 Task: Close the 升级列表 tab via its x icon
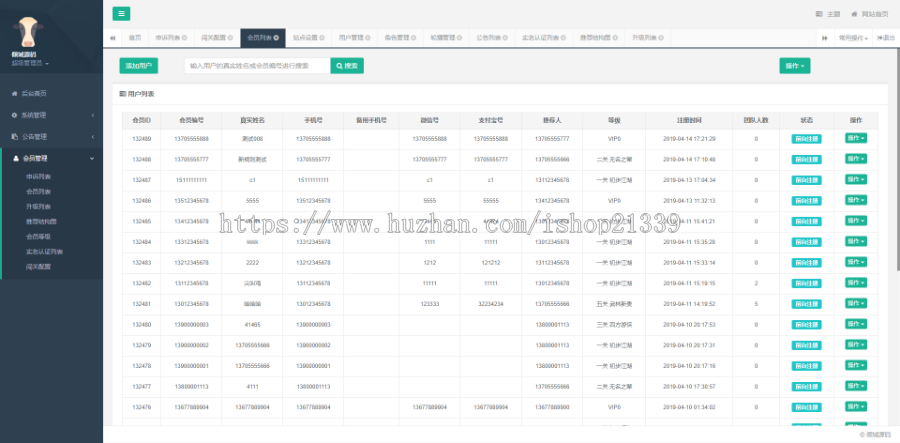point(661,38)
